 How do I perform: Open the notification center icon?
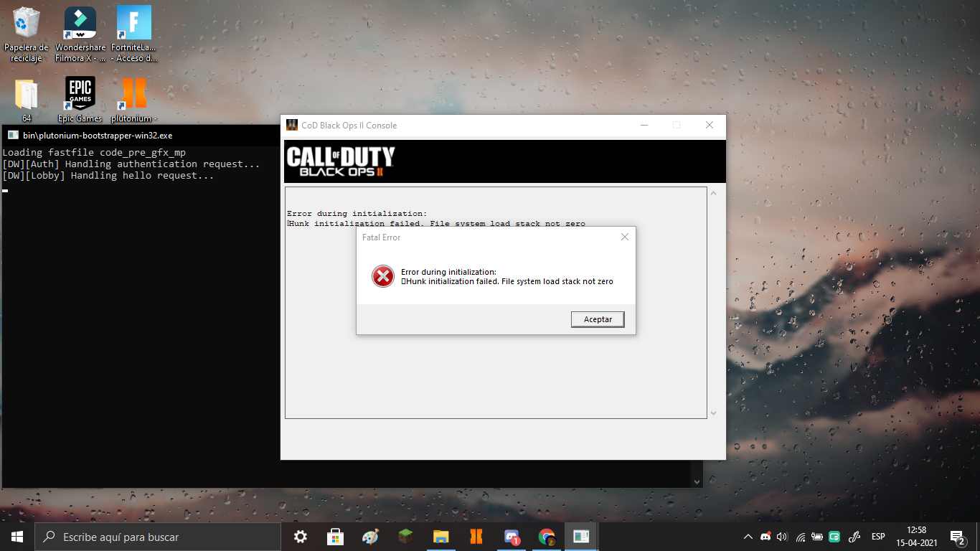957,537
